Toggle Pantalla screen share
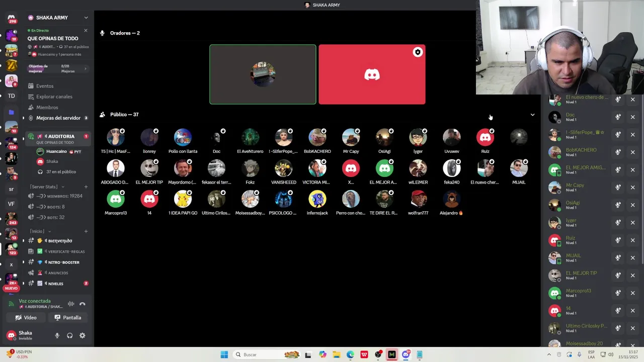The height and width of the screenshot is (362, 644). (68, 318)
